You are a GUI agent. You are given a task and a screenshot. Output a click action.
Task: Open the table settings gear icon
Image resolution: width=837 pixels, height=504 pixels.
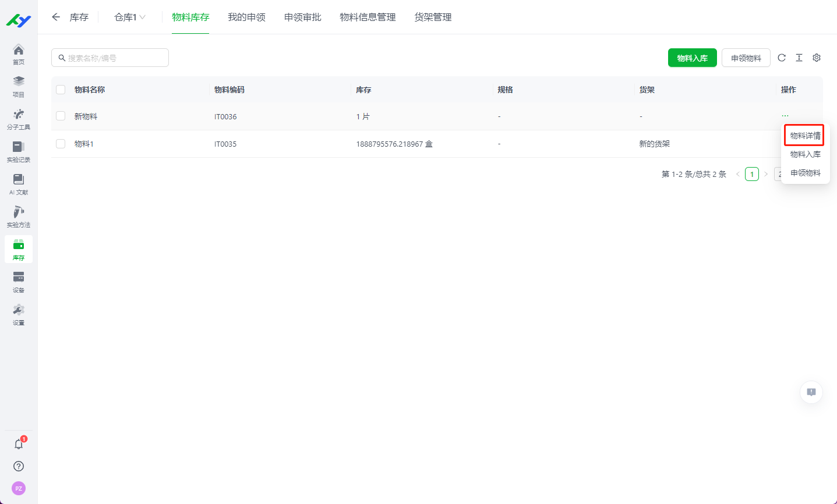(x=817, y=58)
